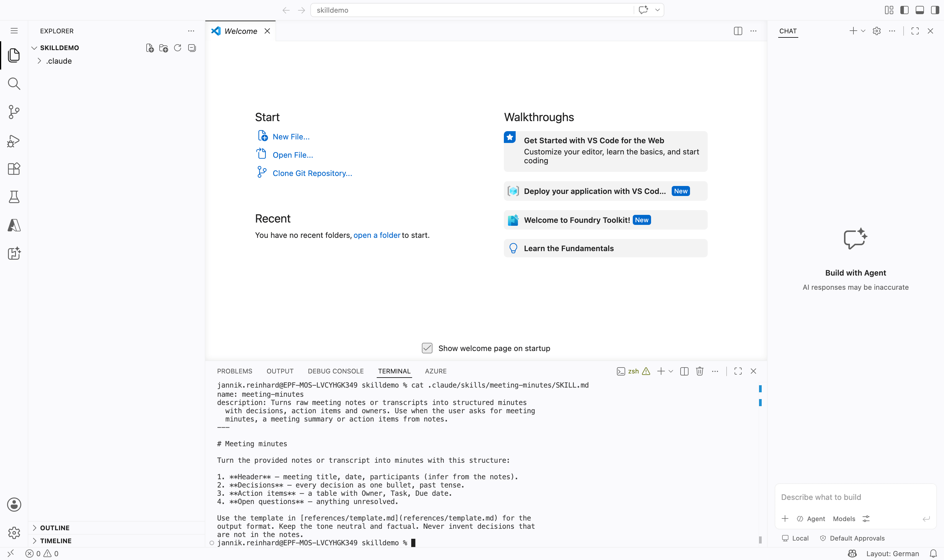Open the Foundry Toolkit sidebar icon
Image resolution: width=944 pixels, height=560 pixels.
click(14, 253)
